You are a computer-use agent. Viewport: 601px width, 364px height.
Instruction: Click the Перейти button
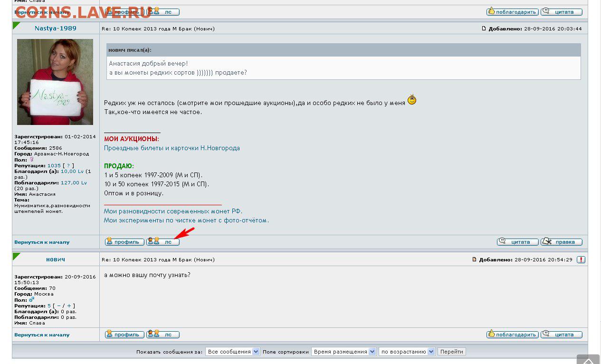pyautogui.click(x=451, y=352)
